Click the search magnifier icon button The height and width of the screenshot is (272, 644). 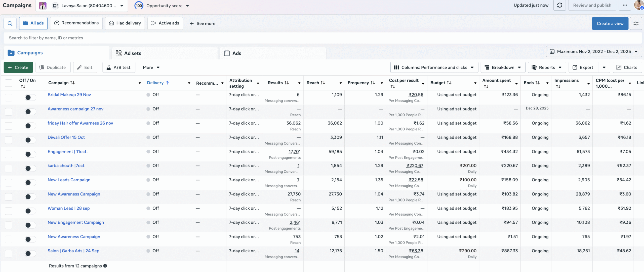click(10, 23)
